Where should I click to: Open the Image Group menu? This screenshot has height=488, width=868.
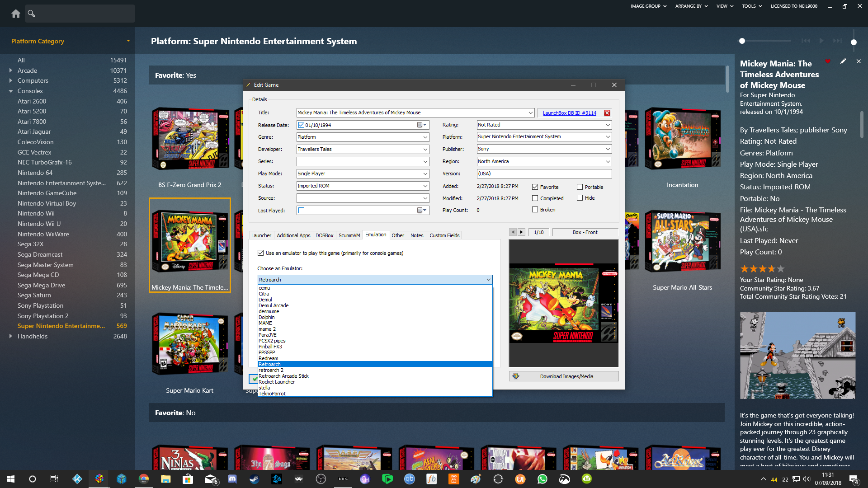(648, 6)
